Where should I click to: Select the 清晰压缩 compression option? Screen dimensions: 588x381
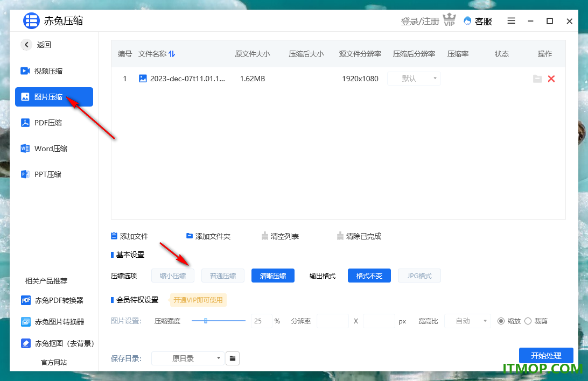pyautogui.click(x=273, y=276)
